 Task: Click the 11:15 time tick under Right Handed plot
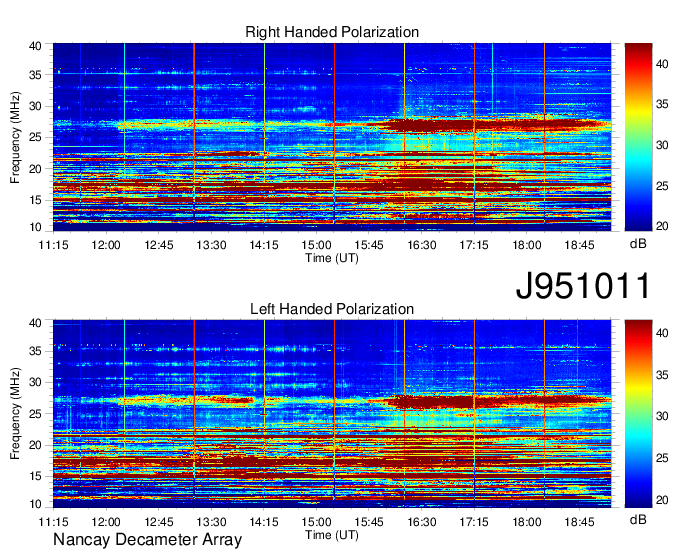pyautogui.click(x=53, y=245)
